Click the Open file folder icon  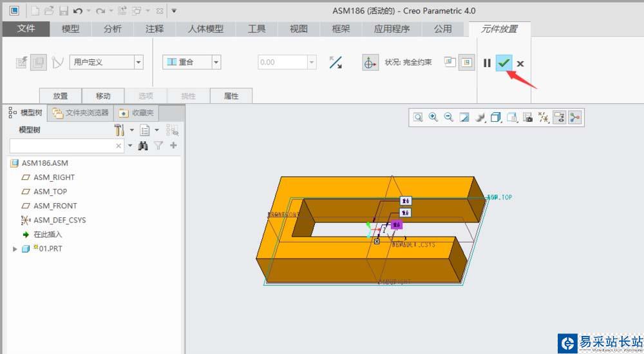click(50, 11)
